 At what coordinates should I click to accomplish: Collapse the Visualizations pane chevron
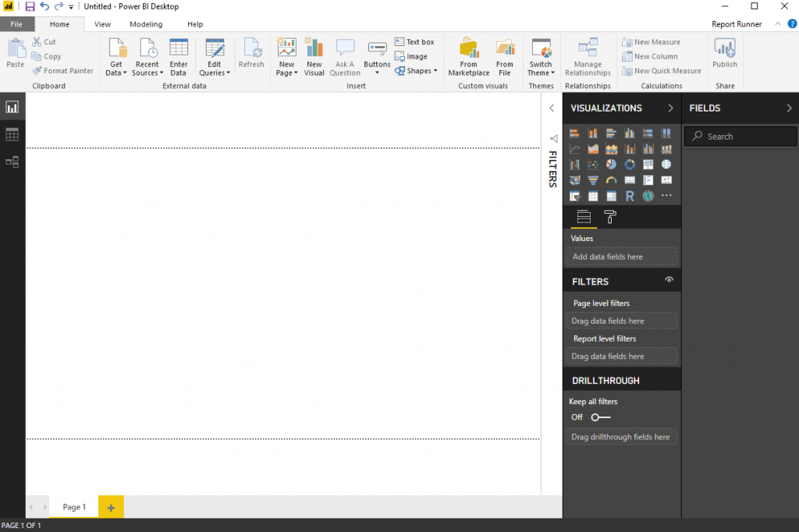click(670, 108)
